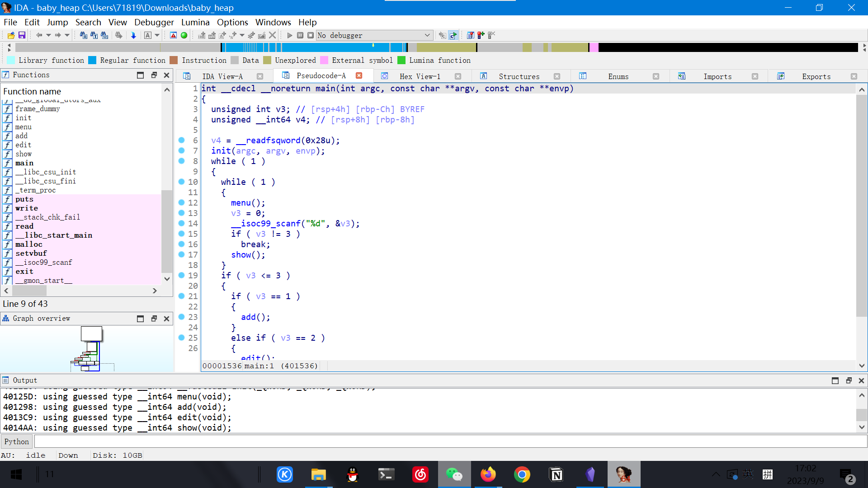This screenshot has width=868, height=488.
Task: Click the green Lumina function legend swatch
Action: pyautogui.click(x=401, y=60)
